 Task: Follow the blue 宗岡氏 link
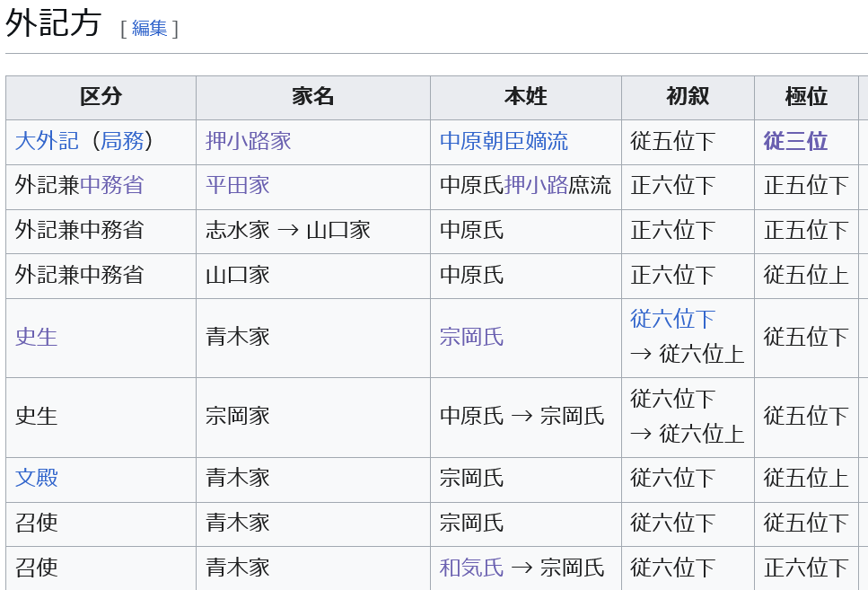click(471, 338)
